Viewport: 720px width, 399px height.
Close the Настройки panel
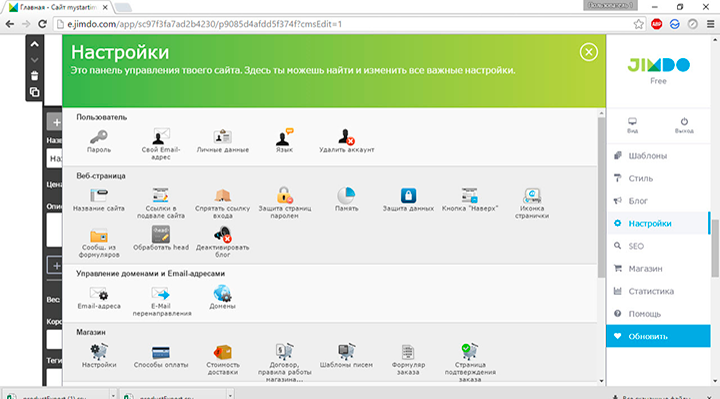(588, 52)
